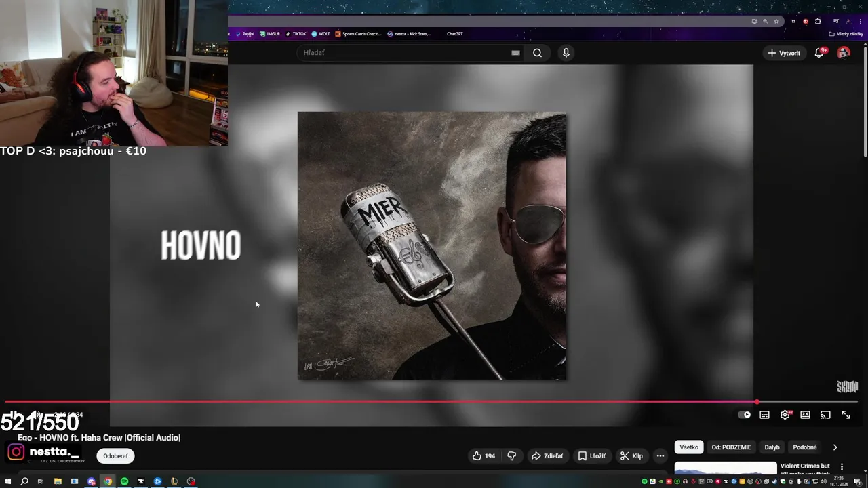Bookmark this page with the star icon
Viewport: 868px width, 488px height.
776,21
